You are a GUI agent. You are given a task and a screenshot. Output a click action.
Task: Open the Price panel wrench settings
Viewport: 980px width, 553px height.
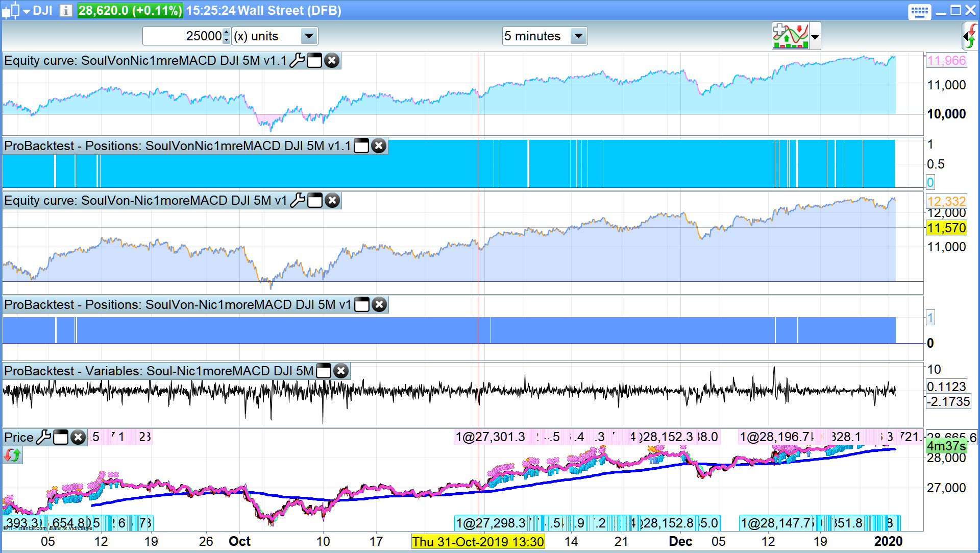pyautogui.click(x=44, y=438)
